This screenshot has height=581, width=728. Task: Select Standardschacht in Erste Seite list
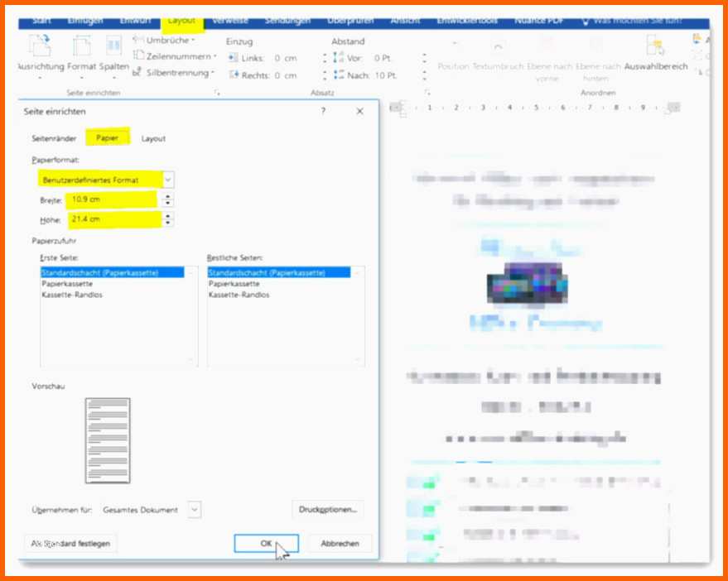tap(112, 272)
